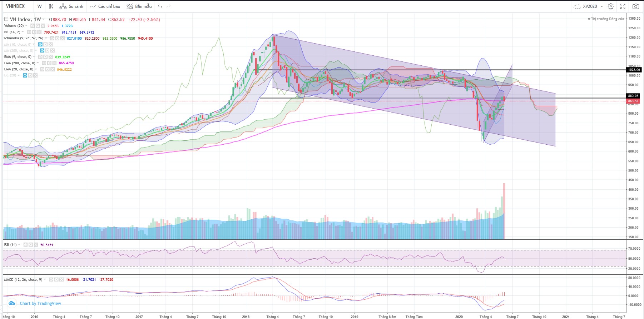Click the VNINDEX symbol search field
The image size is (644, 319).
[15, 6]
